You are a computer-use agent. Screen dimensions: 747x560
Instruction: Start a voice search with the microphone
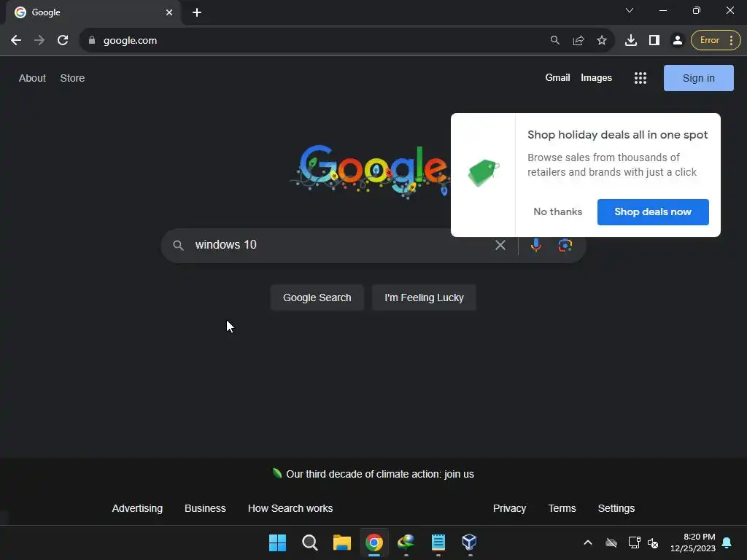[x=536, y=245]
